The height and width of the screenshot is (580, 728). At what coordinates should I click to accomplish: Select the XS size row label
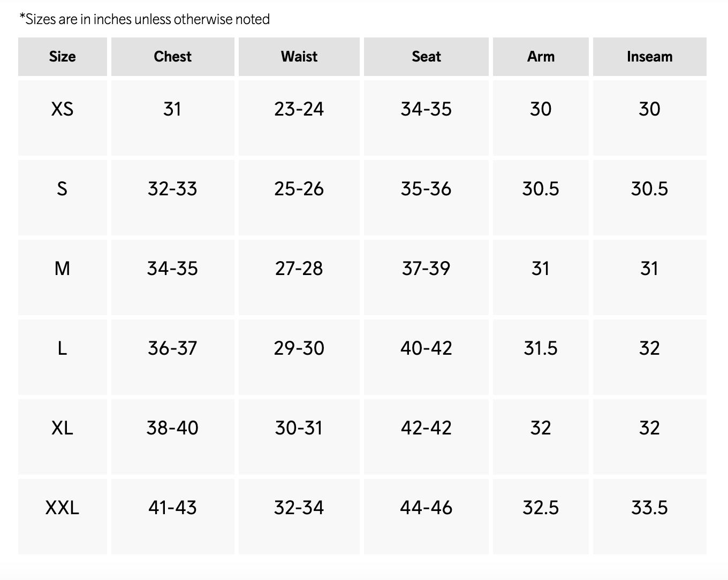[62, 109]
